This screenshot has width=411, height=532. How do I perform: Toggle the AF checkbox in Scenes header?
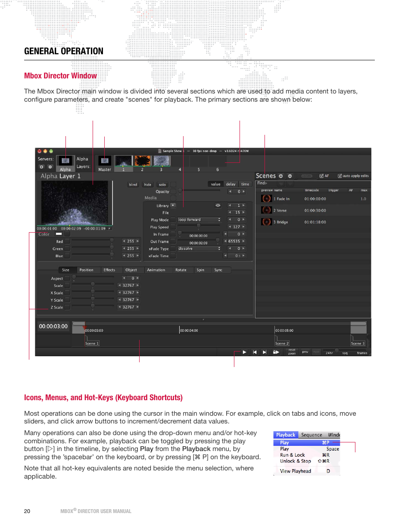[321, 176]
